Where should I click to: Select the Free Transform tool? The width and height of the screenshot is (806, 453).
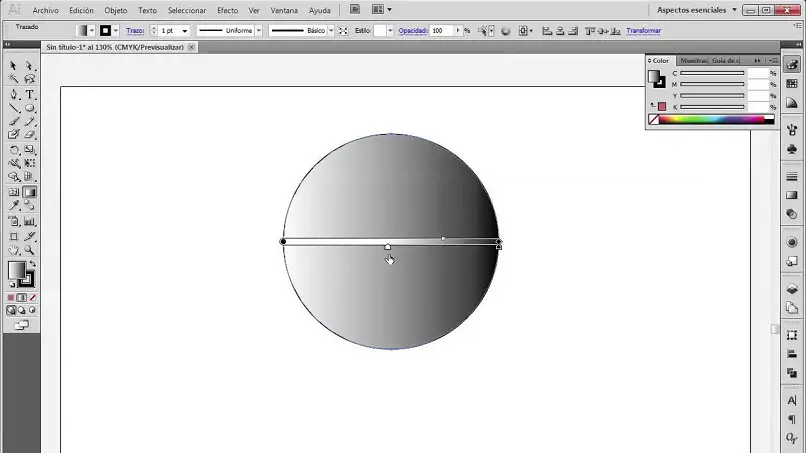click(29, 164)
